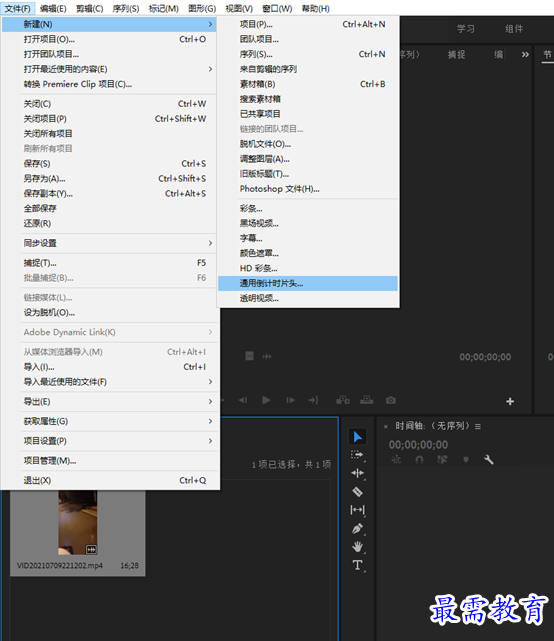Open the 标记(M) menu

[164, 9]
